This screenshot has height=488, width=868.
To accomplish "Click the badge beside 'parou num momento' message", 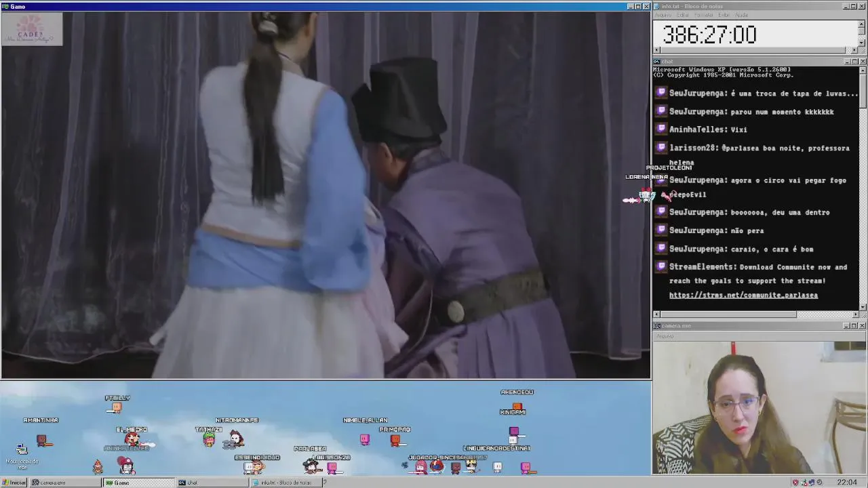I will click(662, 111).
